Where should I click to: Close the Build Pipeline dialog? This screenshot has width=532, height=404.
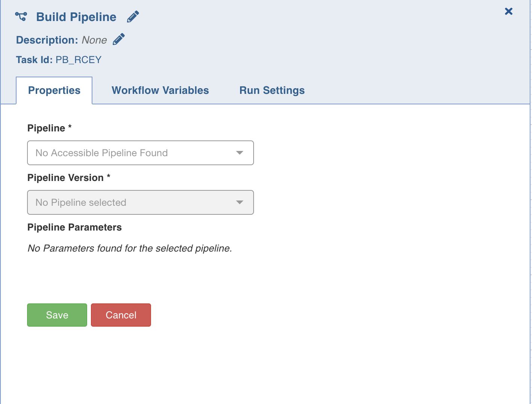509,11
